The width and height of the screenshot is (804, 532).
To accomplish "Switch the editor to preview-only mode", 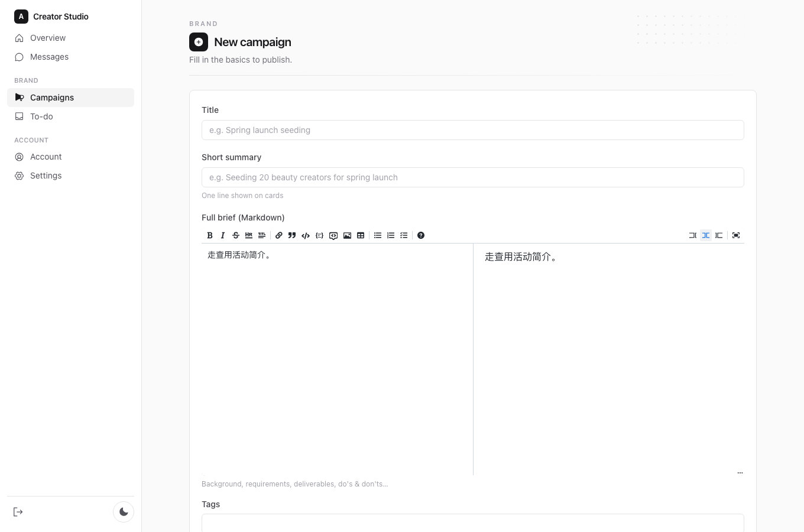I will (719, 235).
